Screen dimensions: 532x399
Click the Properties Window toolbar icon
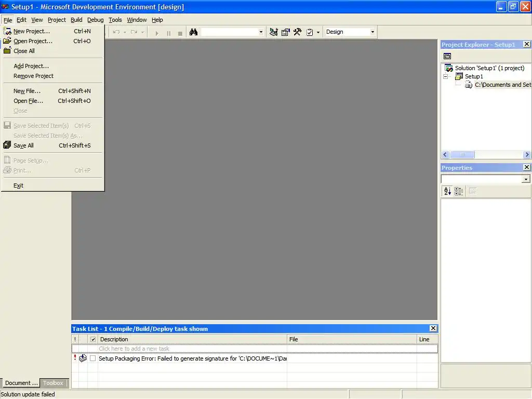tap(286, 32)
